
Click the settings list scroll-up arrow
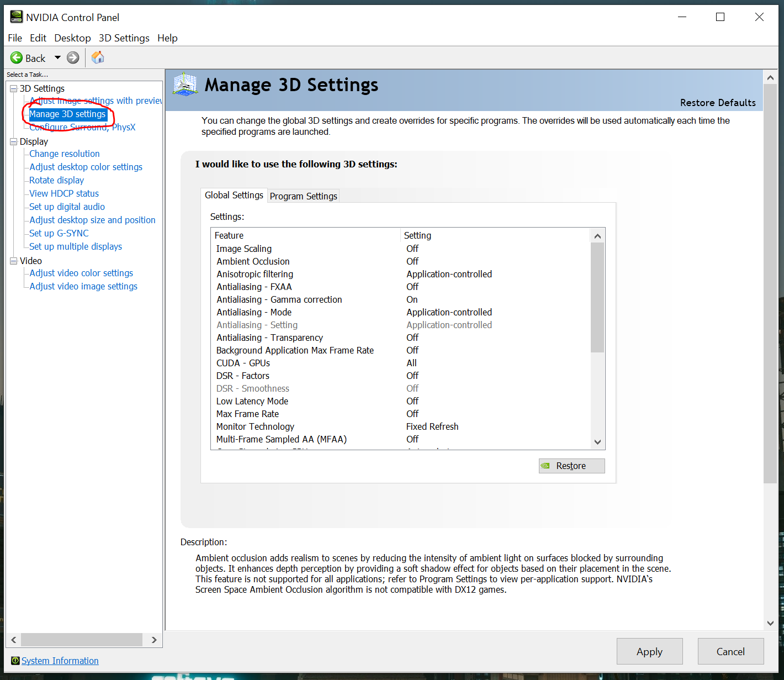coord(597,236)
